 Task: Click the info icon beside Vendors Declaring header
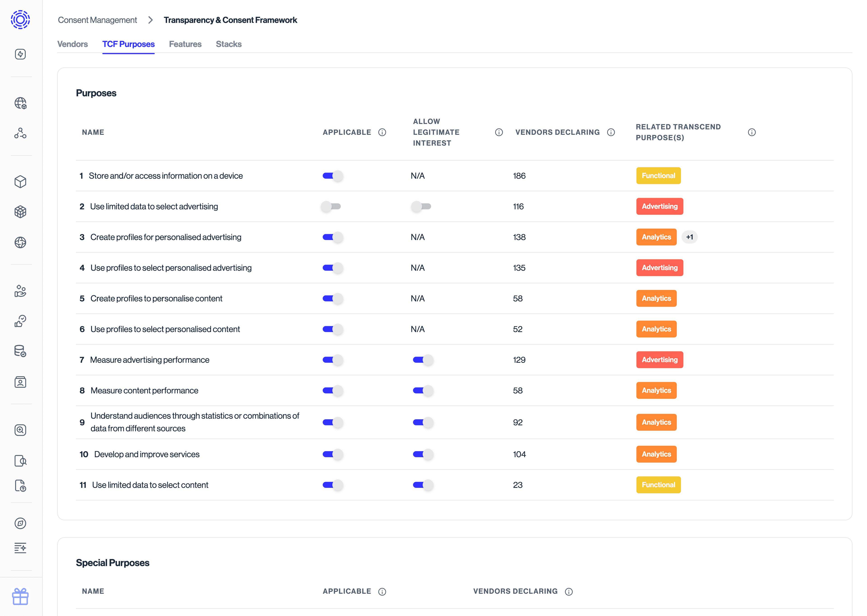coord(611,132)
